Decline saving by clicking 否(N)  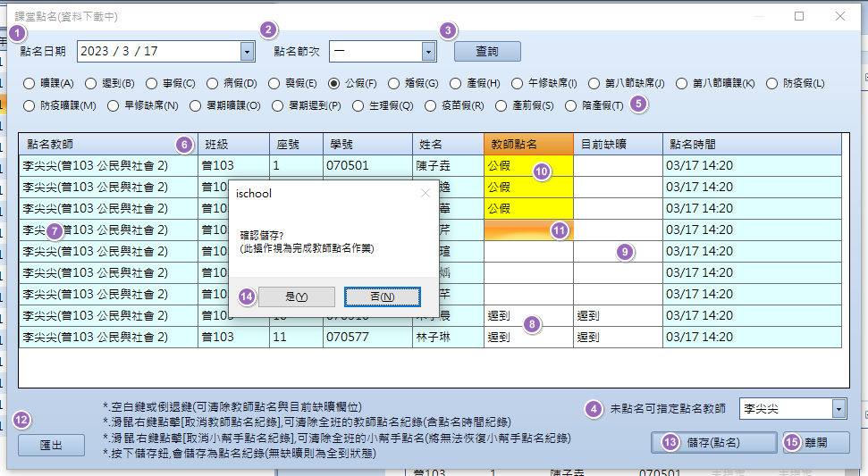[382, 296]
